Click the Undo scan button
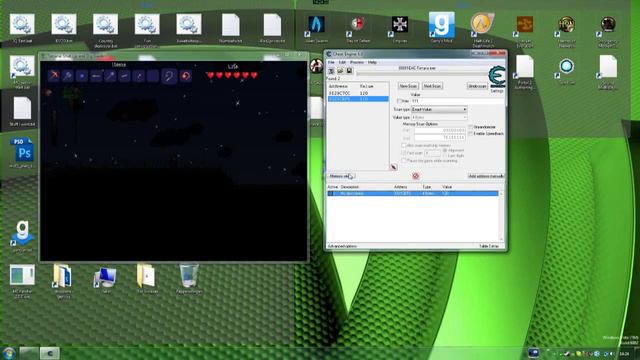Image resolution: width=640 pixels, height=360 pixels. (x=477, y=86)
